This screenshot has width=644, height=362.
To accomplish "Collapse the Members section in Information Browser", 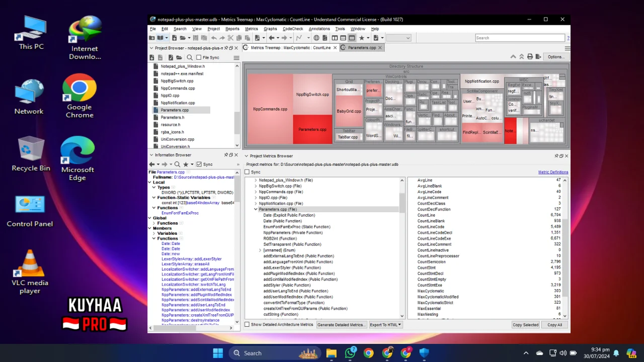I will point(150,228).
